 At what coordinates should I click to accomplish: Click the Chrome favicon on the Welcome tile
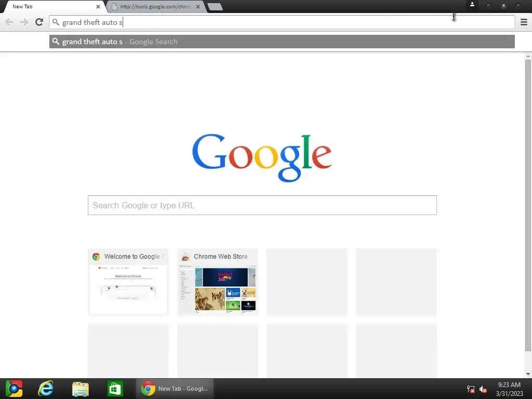[96, 257]
